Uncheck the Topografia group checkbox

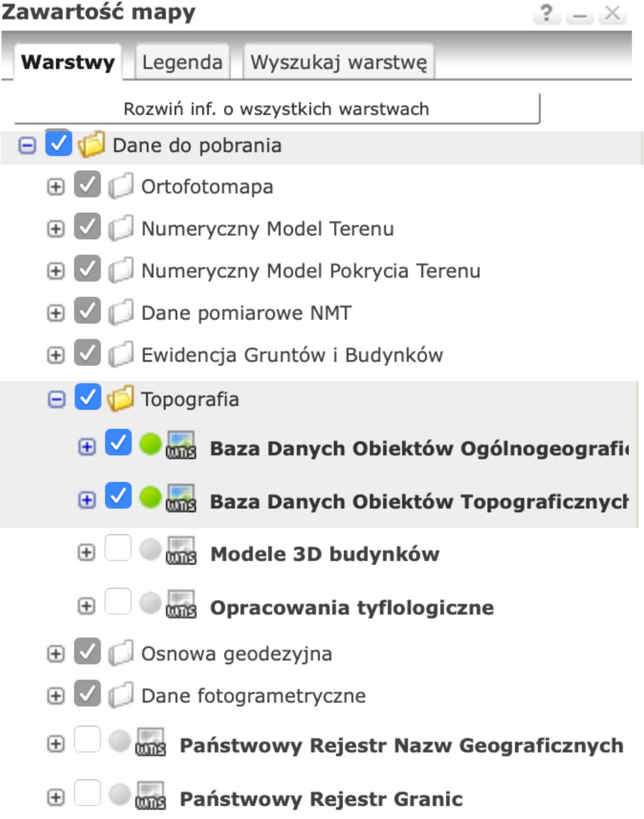tap(87, 397)
